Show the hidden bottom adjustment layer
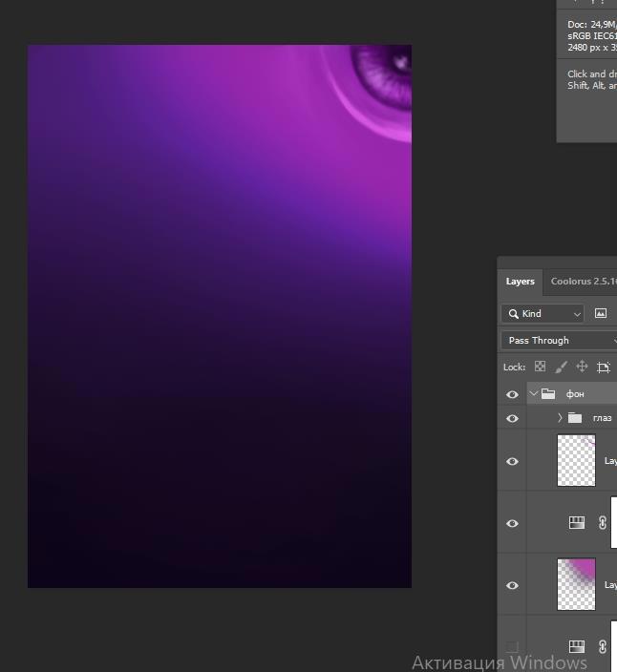617x672 pixels. pyautogui.click(x=512, y=647)
